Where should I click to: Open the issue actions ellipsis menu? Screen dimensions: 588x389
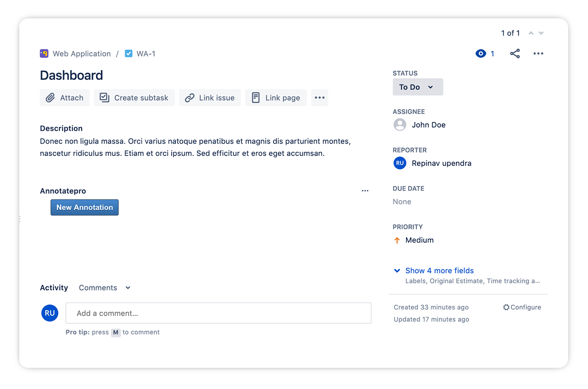[x=538, y=54]
